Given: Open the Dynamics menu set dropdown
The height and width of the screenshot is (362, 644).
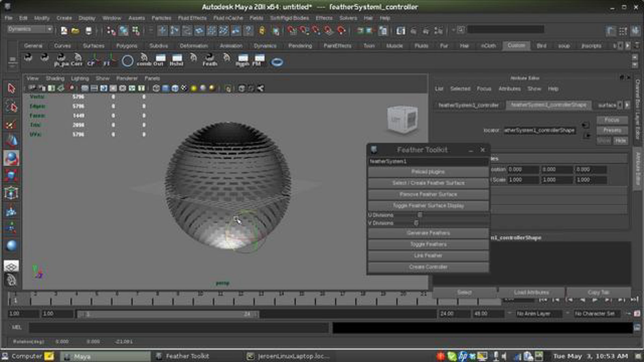Looking at the screenshot, I should pyautogui.click(x=30, y=29).
